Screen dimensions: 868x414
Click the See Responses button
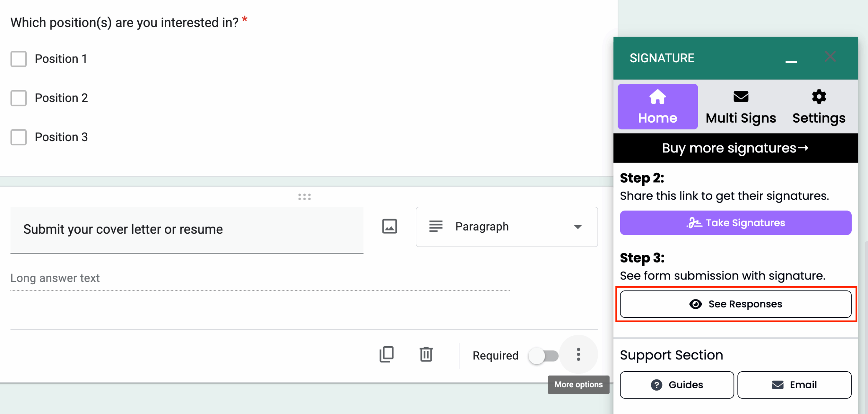[x=735, y=304]
